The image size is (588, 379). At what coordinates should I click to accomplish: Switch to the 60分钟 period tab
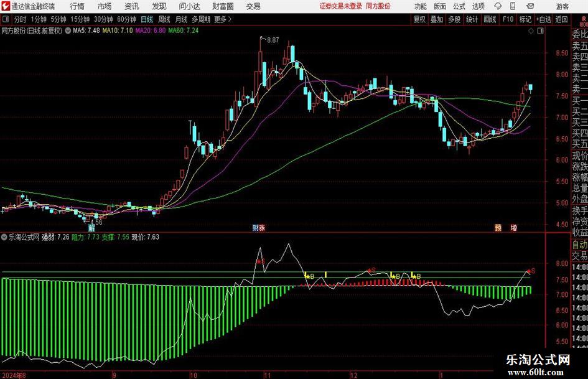[127, 19]
